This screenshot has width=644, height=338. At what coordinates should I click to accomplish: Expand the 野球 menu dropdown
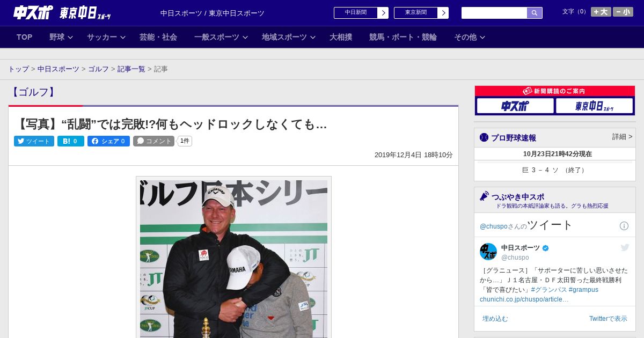61,37
